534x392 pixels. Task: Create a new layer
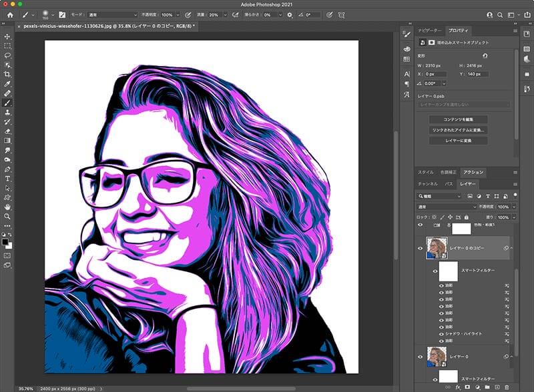tap(497, 387)
